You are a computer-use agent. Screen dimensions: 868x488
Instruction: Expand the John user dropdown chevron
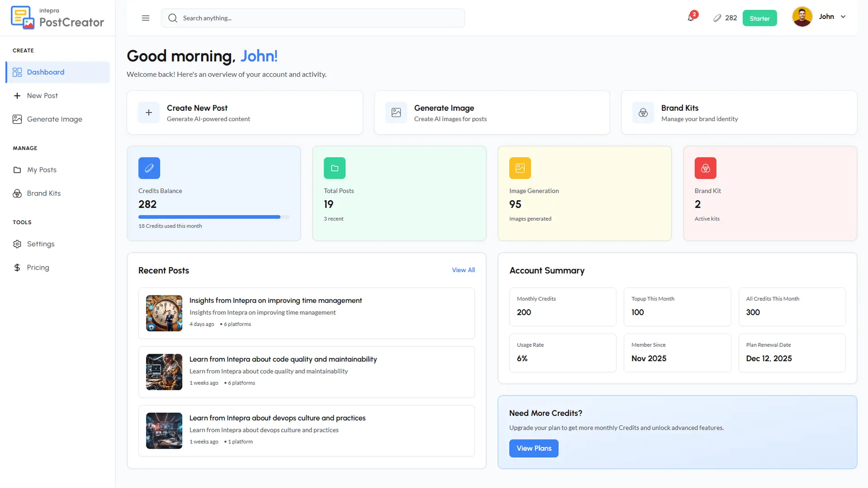pyautogui.click(x=843, y=17)
